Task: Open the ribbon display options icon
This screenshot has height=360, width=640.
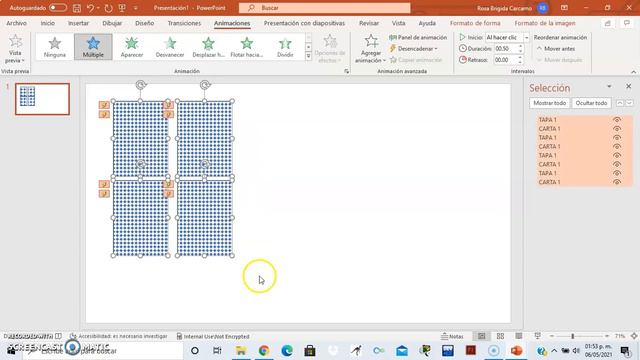Action: pyautogui.click(x=564, y=8)
